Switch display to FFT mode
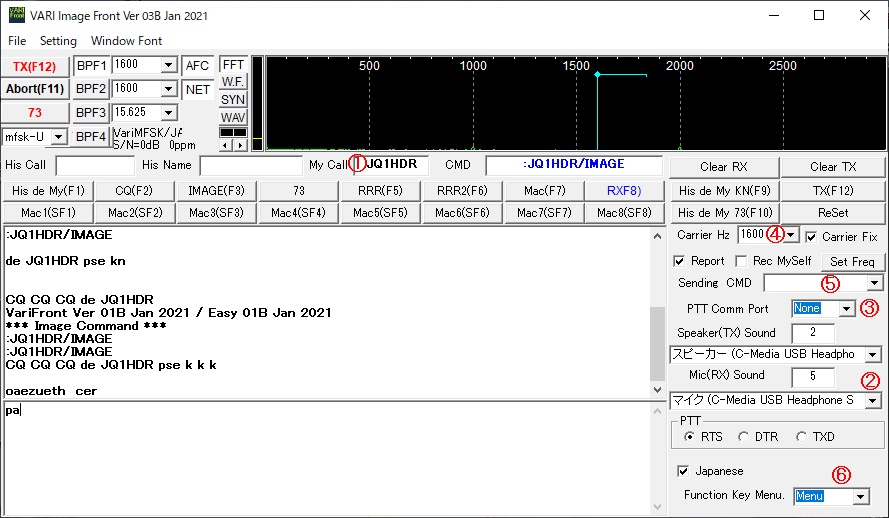 233,65
